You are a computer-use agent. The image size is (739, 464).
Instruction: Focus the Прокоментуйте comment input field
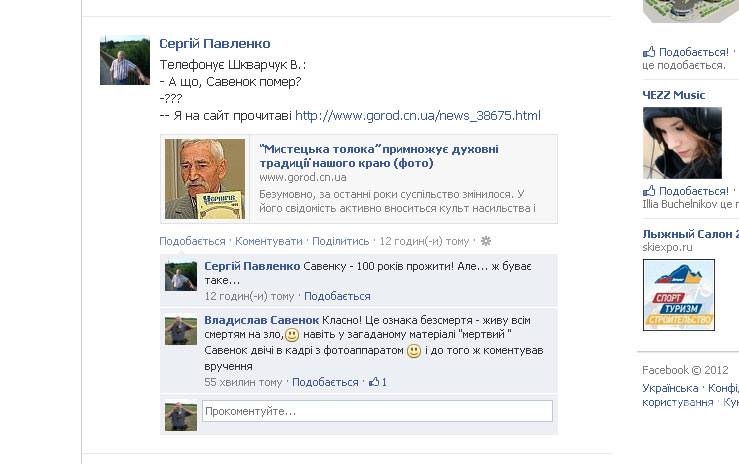(377, 411)
